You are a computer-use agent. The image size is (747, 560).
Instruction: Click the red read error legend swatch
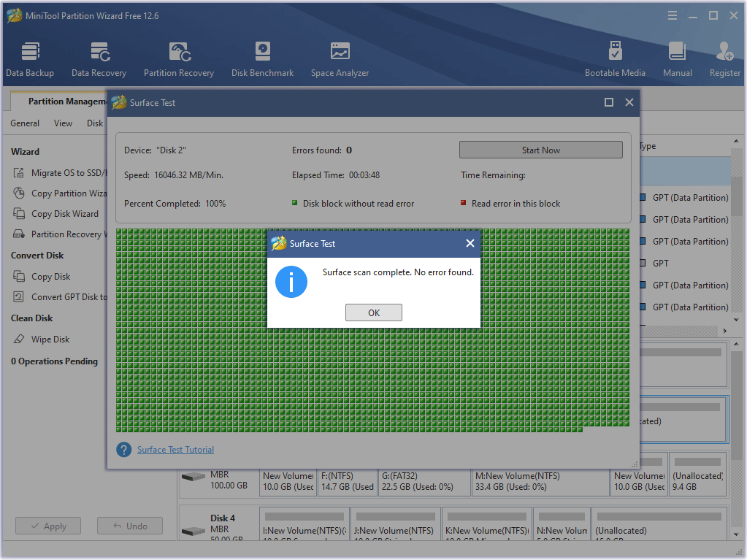463,203
